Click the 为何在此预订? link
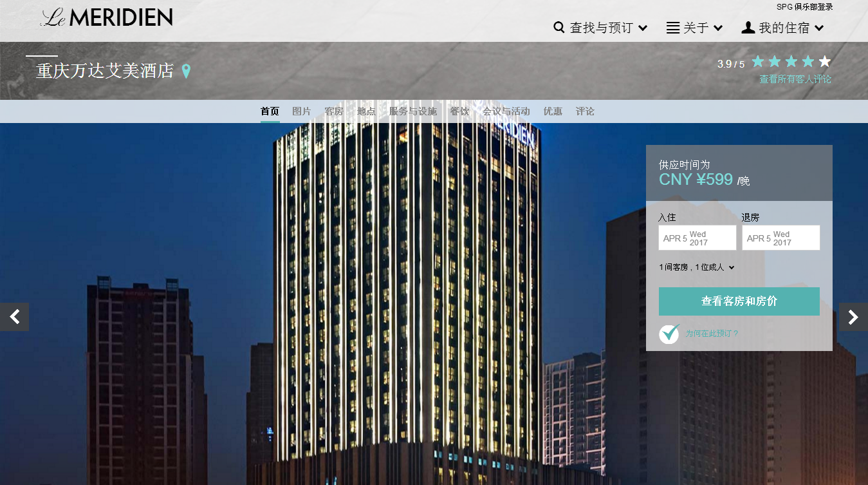Screen dimensions: 868x485 (x=712, y=334)
